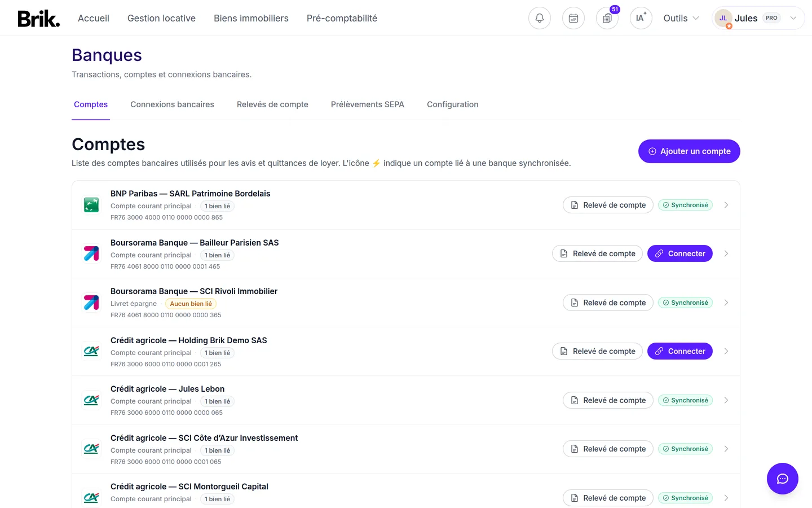Open Relevé de compte for Jules Lebon
This screenshot has height=508, width=812.
(608, 400)
